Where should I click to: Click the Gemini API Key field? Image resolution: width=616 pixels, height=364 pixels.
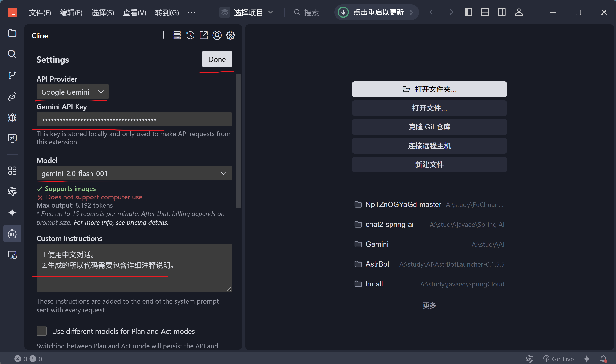coord(134,119)
